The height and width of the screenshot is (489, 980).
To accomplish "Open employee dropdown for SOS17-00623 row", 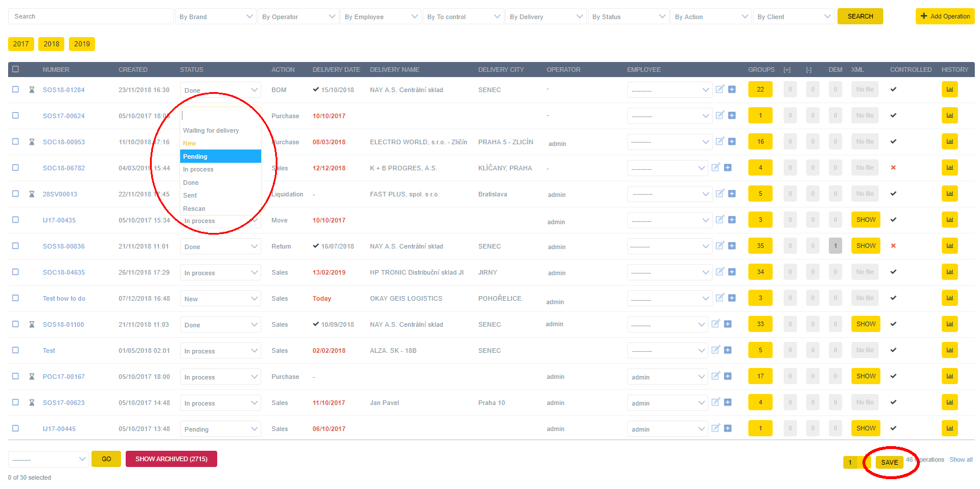I will coord(667,403).
